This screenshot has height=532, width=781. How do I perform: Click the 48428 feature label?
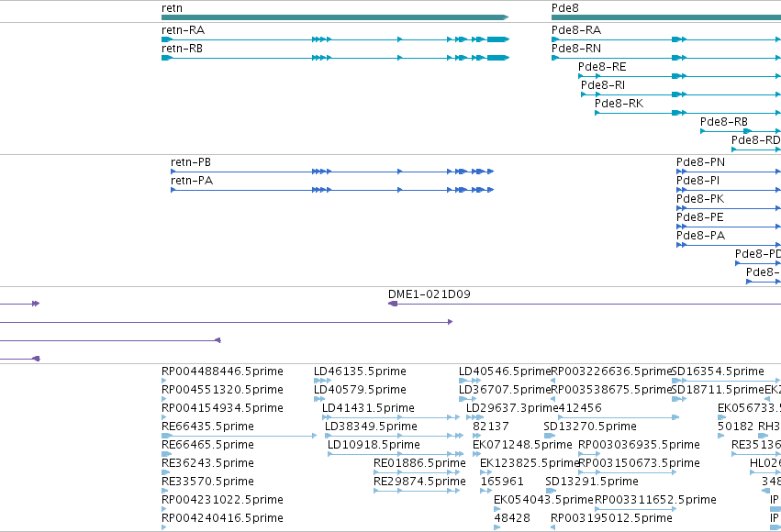pos(511,518)
